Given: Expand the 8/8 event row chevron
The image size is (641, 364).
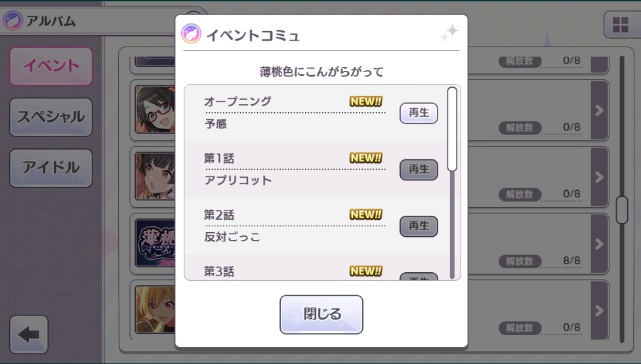Looking at the screenshot, I should click(x=599, y=244).
